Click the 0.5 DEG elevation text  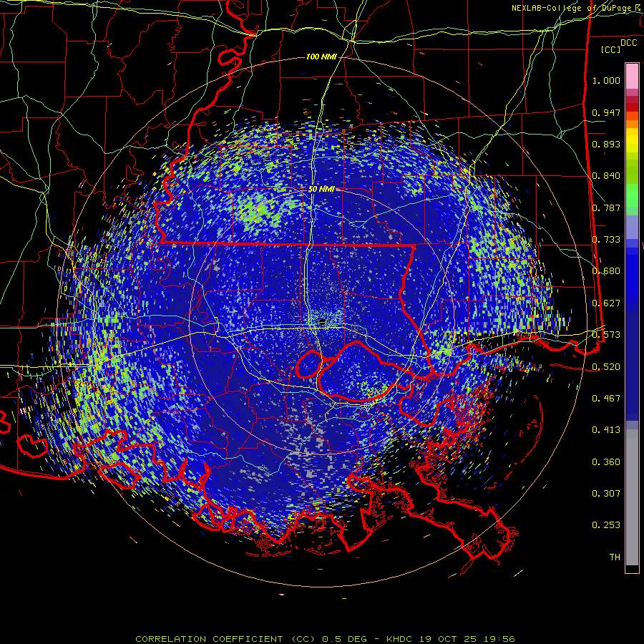pyautogui.click(x=345, y=639)
